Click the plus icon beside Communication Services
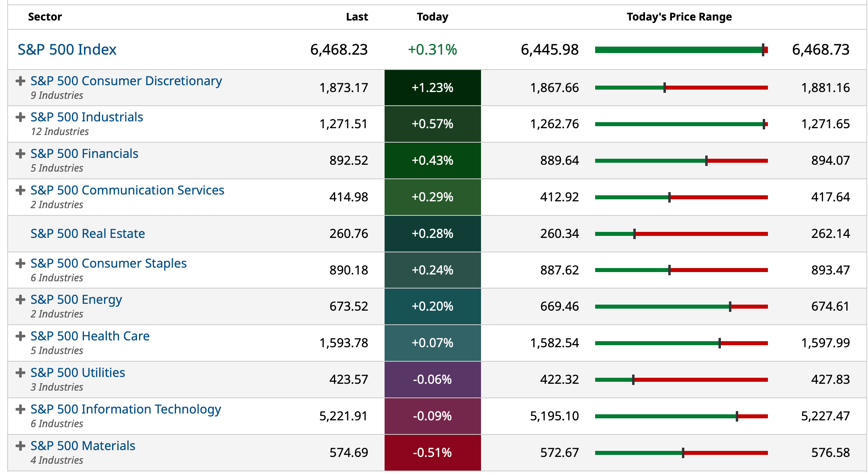Viewport: 868px width, 475px height. pyautogui.click(x=20, y=190)
